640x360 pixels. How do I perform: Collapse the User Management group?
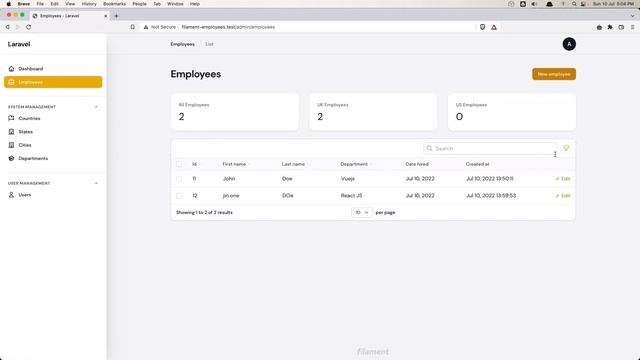(96, 183)
